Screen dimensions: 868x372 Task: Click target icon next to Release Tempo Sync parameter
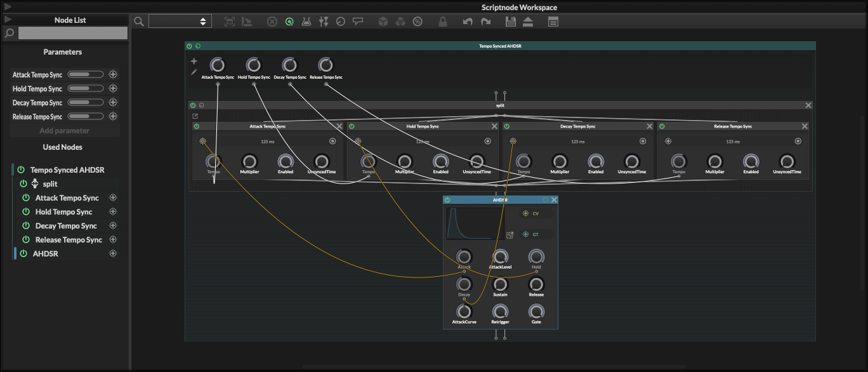[x=113, y=116]
